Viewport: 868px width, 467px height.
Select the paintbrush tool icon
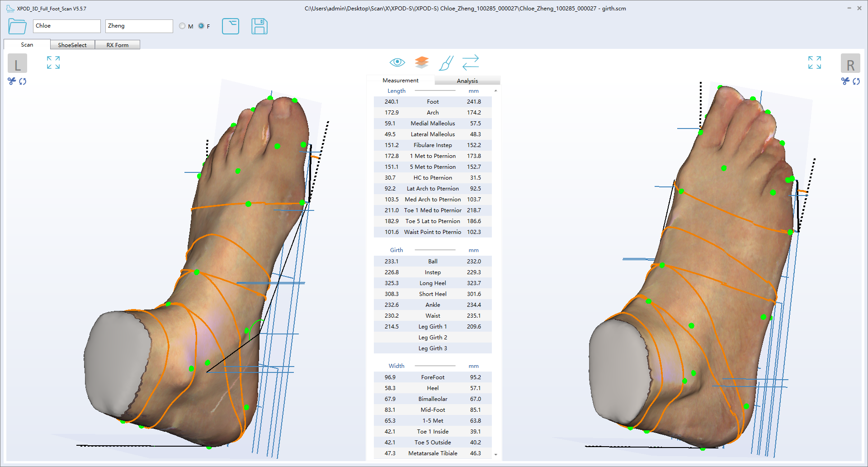coord(446,63)
